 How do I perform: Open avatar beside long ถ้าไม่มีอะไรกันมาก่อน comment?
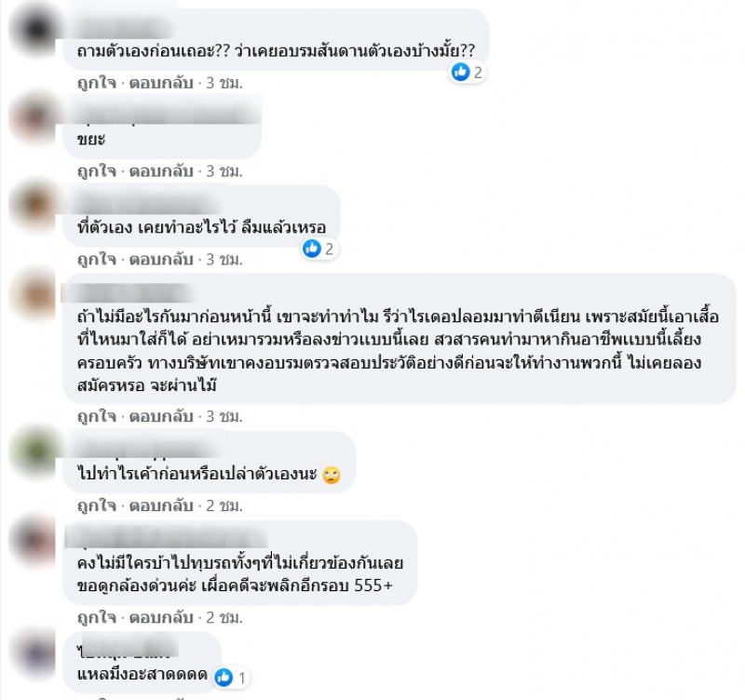pos(34,294)
